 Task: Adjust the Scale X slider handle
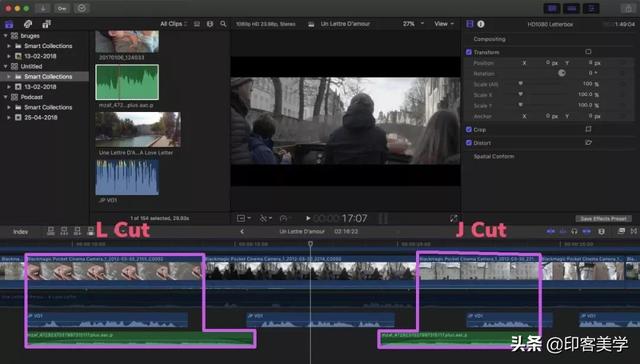[x=520, y=94]
